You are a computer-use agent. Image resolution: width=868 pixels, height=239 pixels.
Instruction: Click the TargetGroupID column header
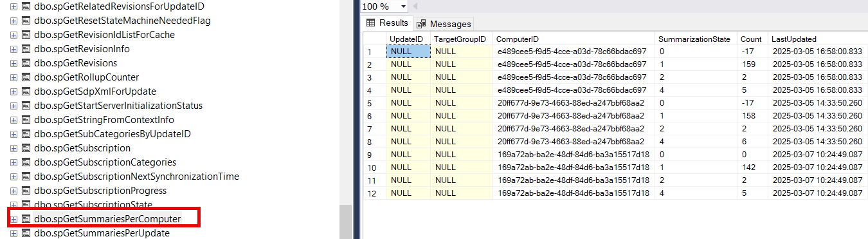[461, 39]
